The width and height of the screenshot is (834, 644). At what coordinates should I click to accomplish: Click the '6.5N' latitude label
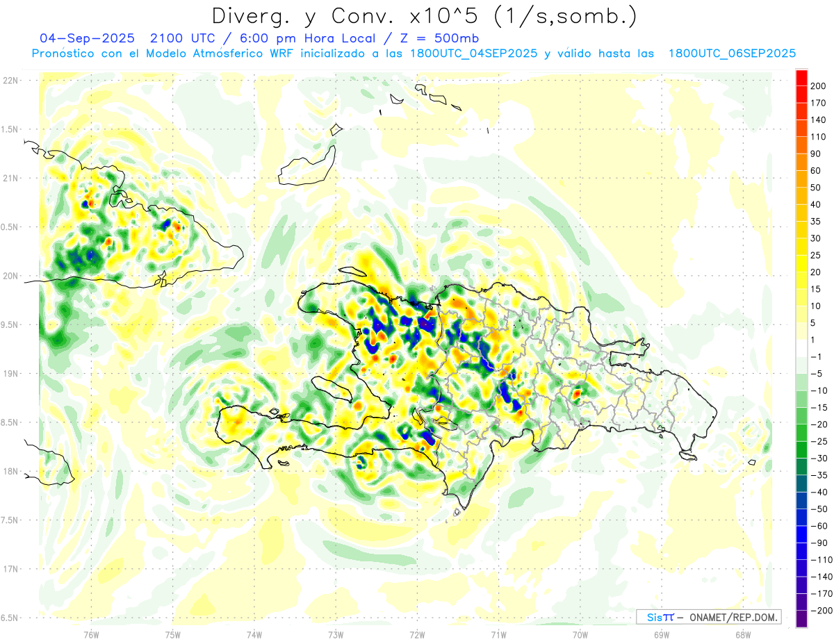pyautogui.click(x=10, y=618)
